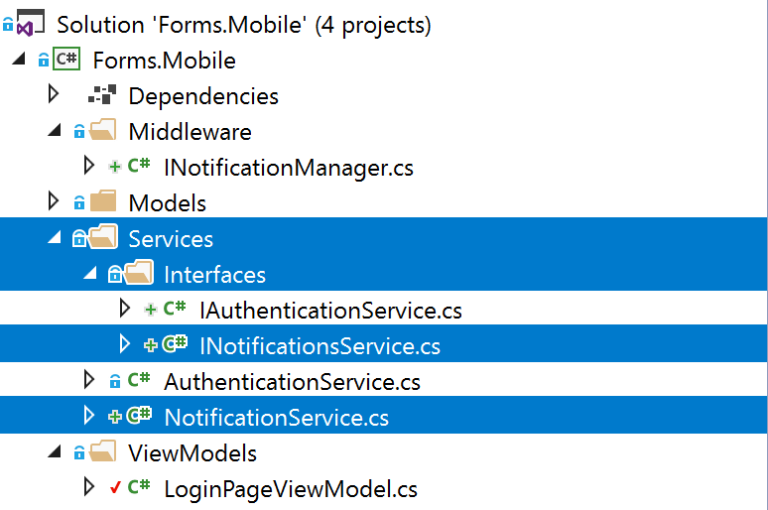Click red checkmark status icon beside LoginPageViewModel.cs
The width and height of the screenshot is (768, 510).
pos(115,487)
